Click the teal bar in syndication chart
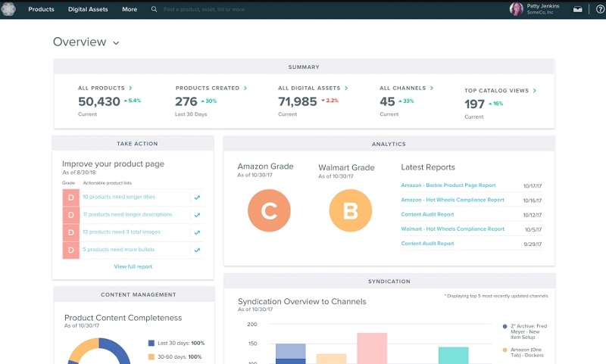The image size is (606, 364). coord(453,356)
